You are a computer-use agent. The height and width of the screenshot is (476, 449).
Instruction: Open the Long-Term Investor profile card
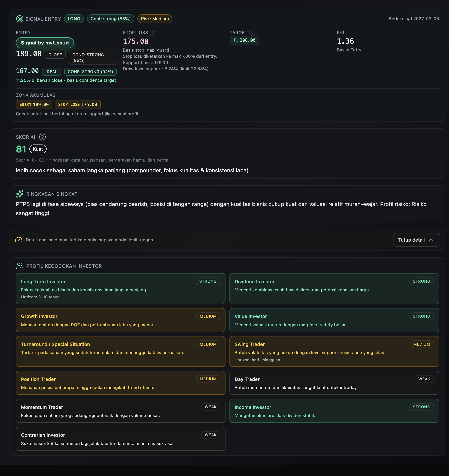pos(120,289)
